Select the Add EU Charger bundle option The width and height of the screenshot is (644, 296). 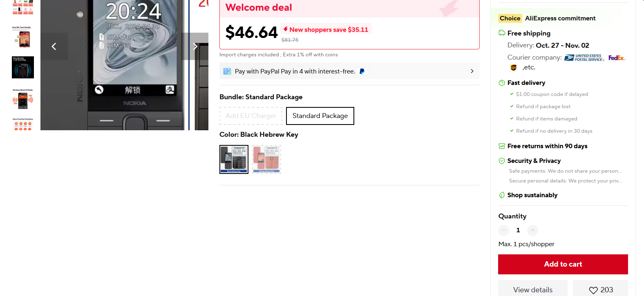[251, 116]
